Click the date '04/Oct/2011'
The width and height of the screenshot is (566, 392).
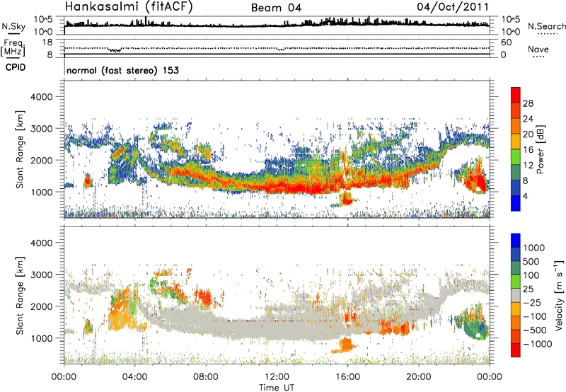(x=453, y=6)
